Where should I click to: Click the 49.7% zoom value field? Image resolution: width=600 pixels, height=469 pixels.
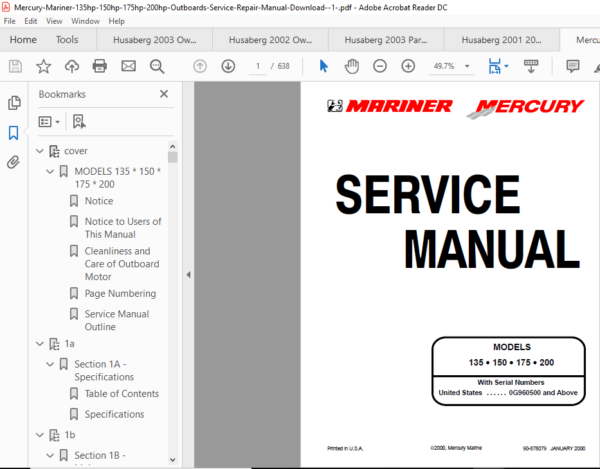[444, 66]
